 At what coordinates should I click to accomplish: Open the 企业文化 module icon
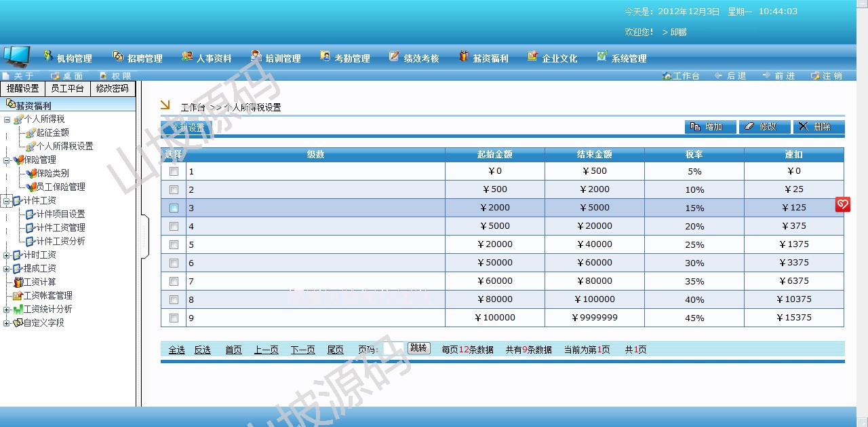(533, 56)
